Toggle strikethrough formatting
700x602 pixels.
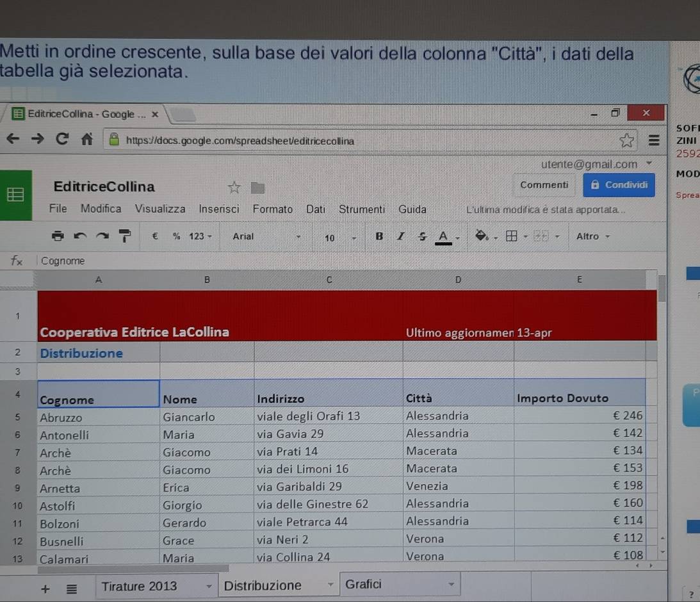(422, 236)
